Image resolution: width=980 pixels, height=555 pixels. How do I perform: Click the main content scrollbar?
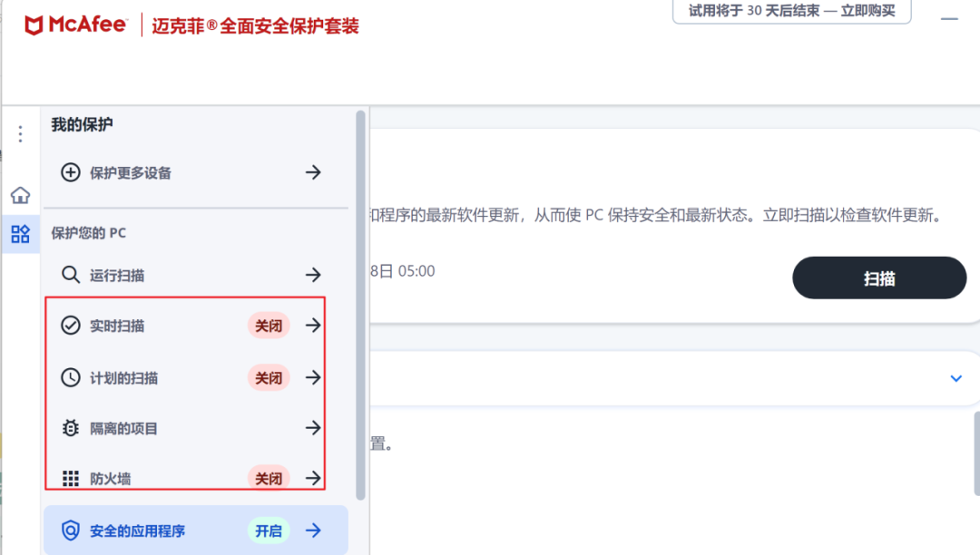tap(976, 453)
